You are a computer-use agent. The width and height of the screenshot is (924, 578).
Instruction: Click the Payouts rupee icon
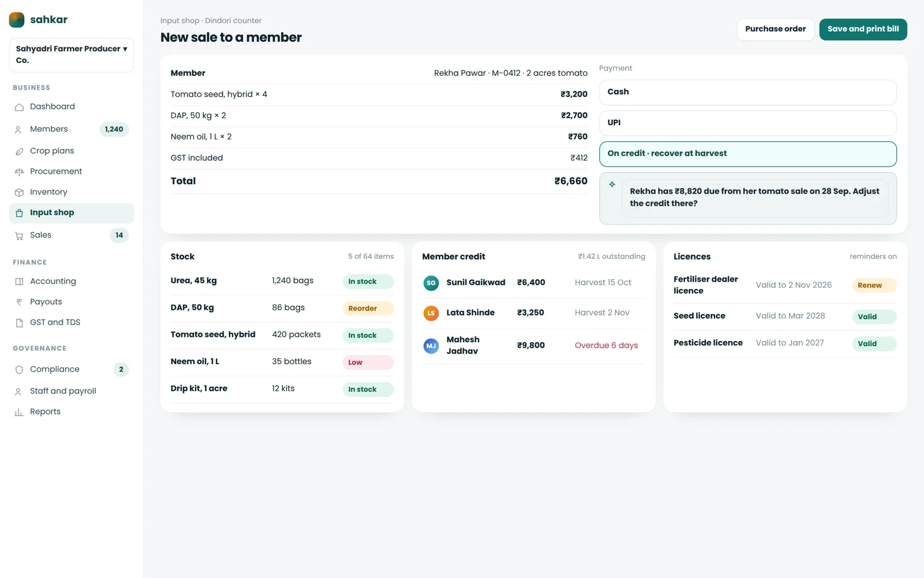click(x=19, y=302)
